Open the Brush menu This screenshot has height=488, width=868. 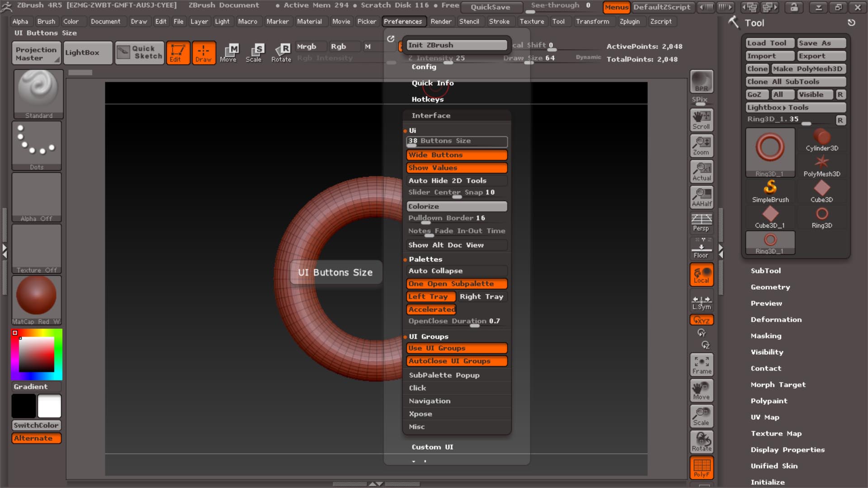click(46, 21)
